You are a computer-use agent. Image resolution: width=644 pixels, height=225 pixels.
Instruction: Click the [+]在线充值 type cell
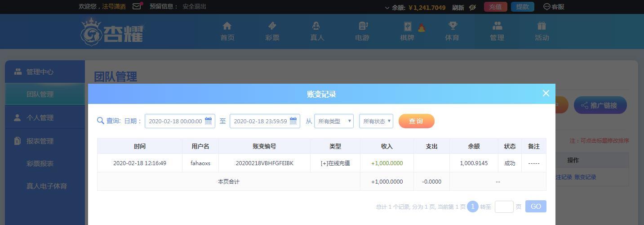coord(335,163)
